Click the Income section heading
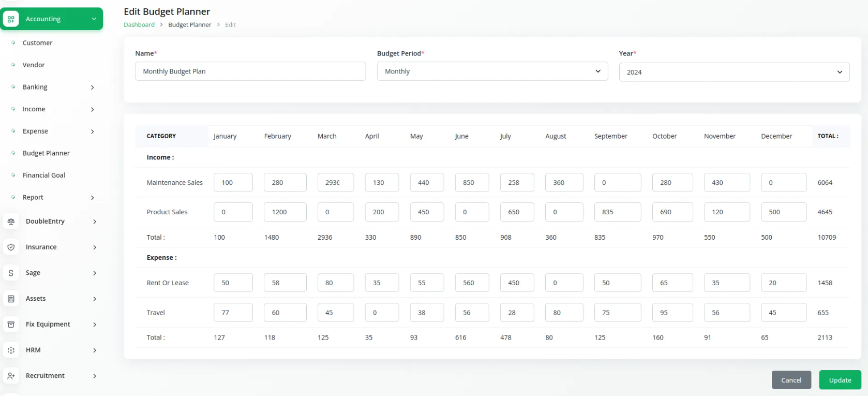The image size is (868, 396). coord(160,157)
